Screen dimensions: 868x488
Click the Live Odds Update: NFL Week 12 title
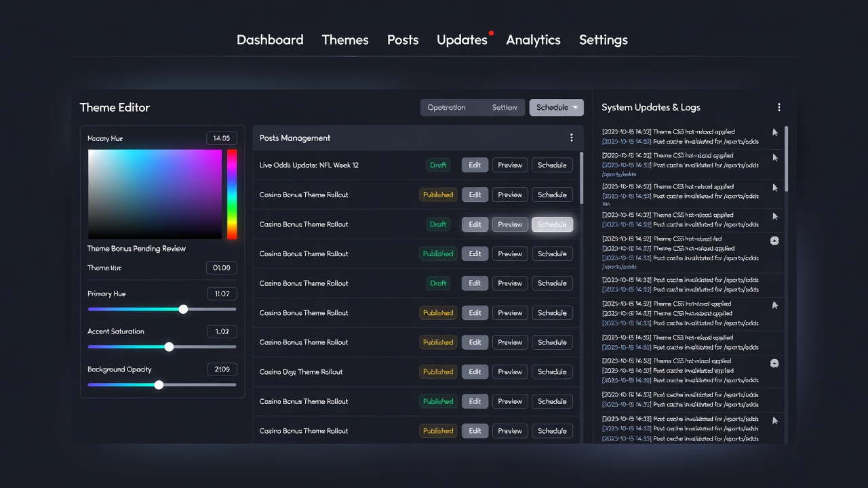(309, 165)
